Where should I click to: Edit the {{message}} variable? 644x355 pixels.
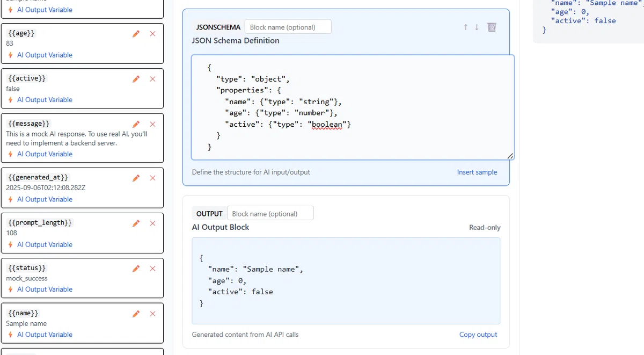pyautogui.click(x=136, y=124)
